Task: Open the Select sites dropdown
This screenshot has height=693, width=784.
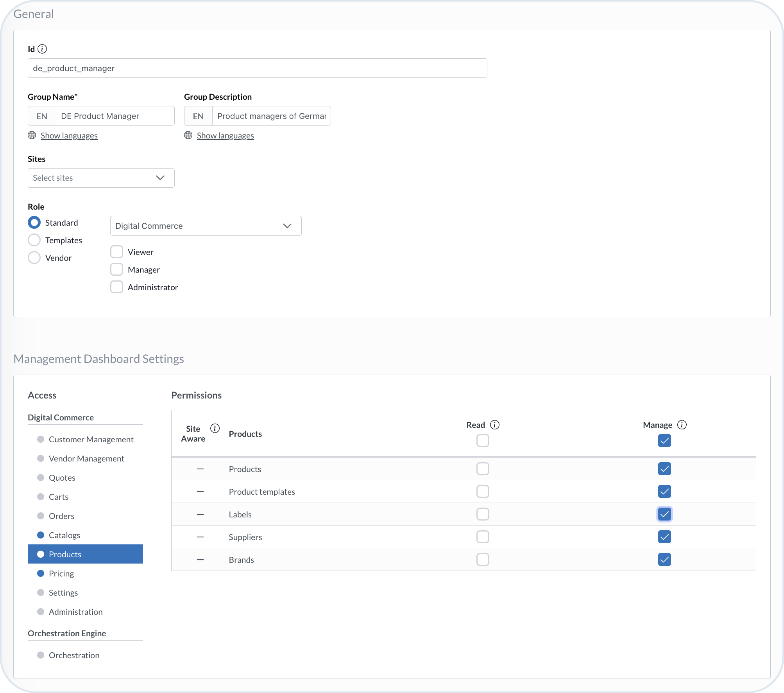Action: point(101,178)
